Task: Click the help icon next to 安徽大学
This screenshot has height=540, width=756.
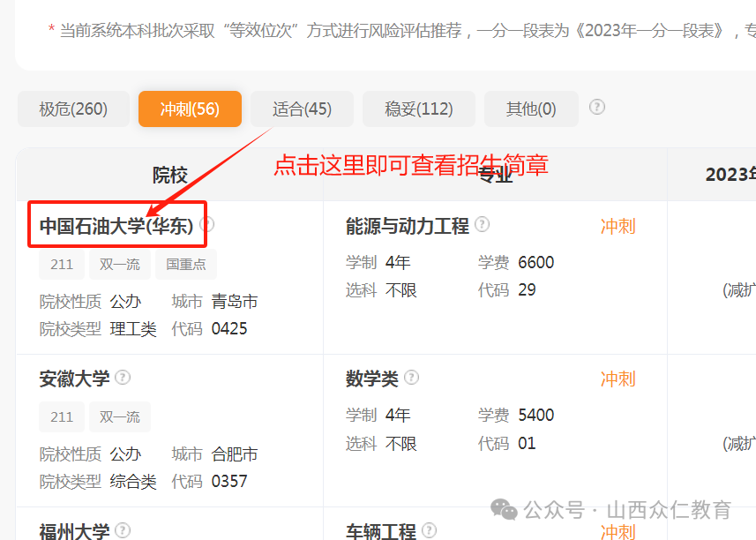Action: click(123, 377)
